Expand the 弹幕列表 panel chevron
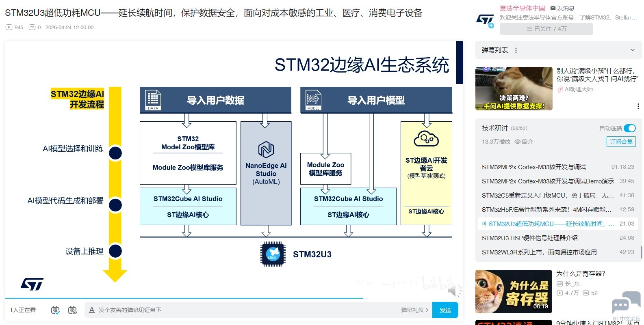Viewport: 644px width, 325px height. coord(632,50)
